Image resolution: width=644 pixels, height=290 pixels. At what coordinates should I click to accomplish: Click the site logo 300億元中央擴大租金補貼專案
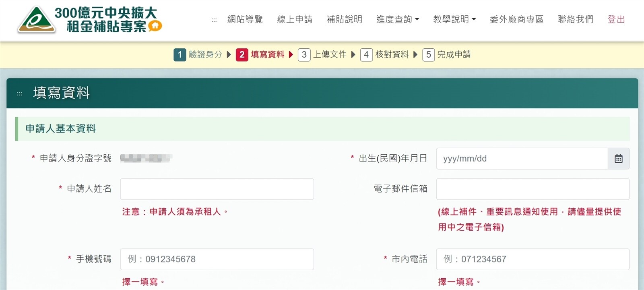89,19
